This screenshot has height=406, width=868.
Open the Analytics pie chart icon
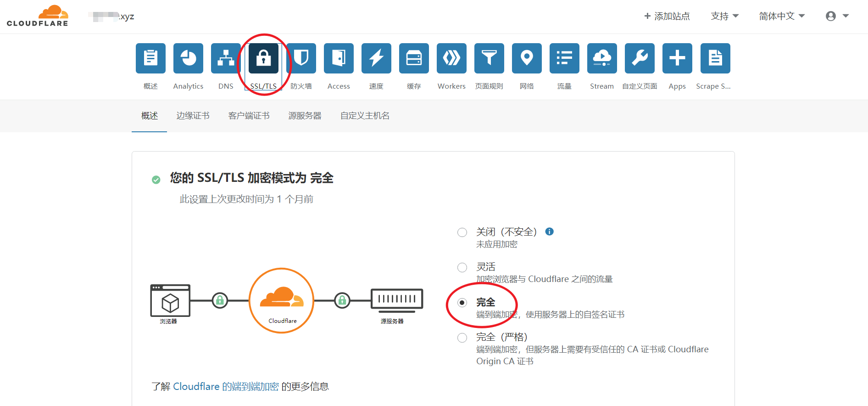tap(188, 58)
